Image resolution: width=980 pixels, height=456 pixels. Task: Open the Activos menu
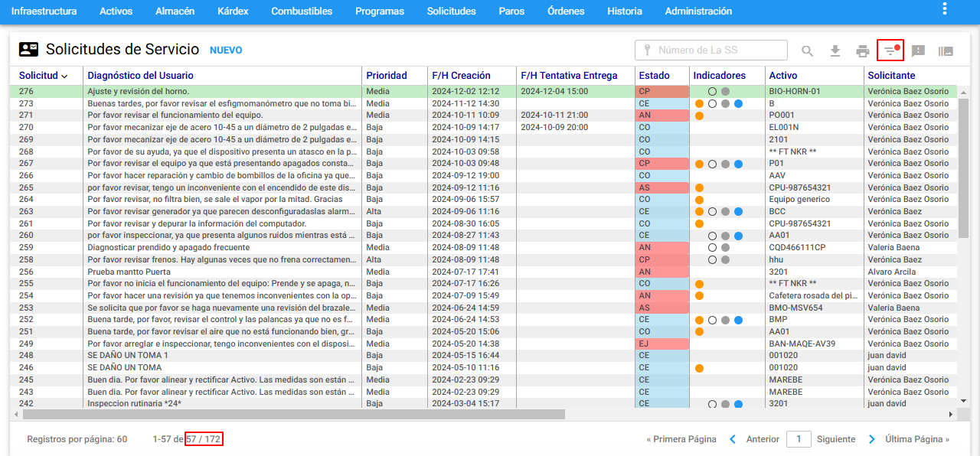click(x=116, y=11)
